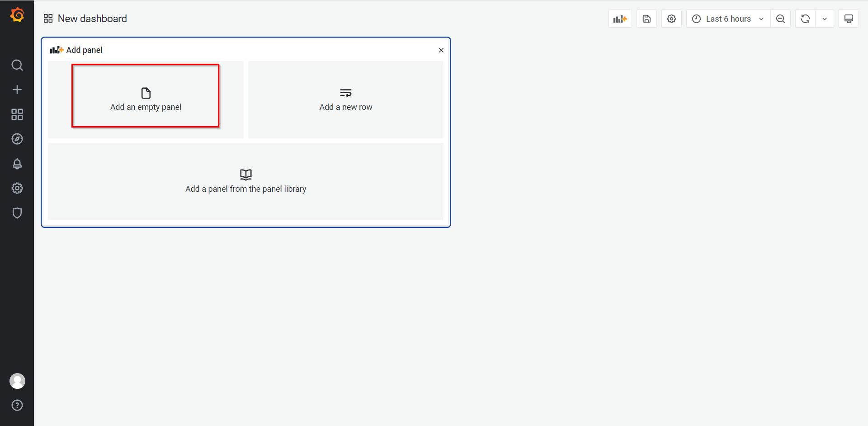Open the Configuration gear in sidebar
868x426 pixels.
17,188
